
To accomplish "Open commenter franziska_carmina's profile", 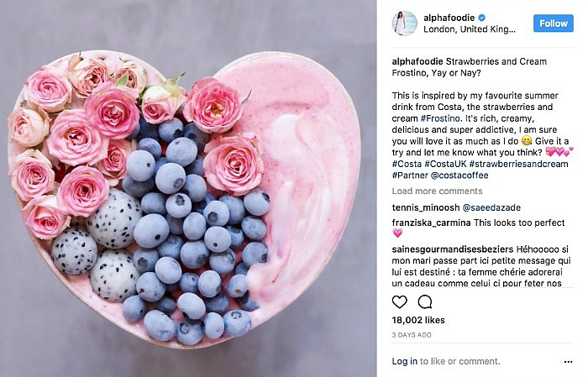I will point(431,223).
